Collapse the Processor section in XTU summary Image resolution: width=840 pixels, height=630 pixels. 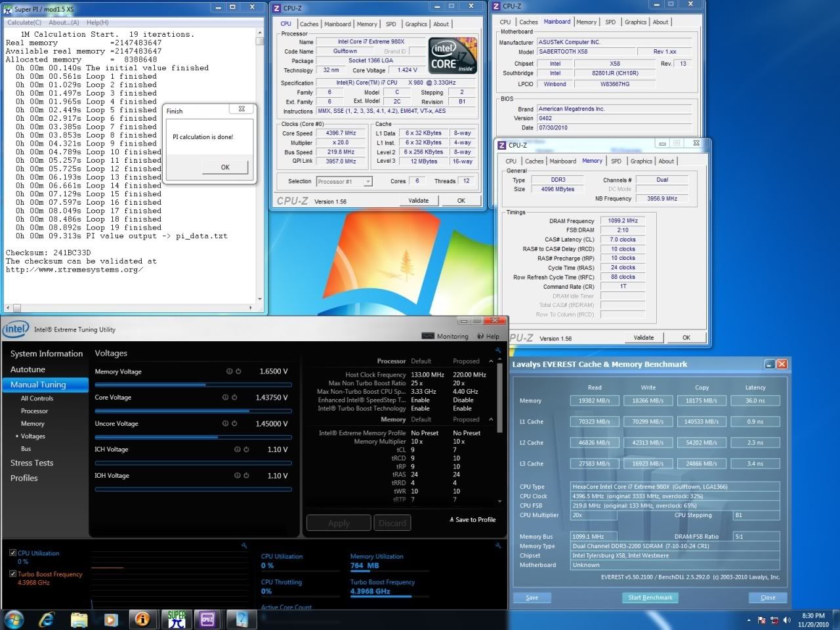coord(491,361)
